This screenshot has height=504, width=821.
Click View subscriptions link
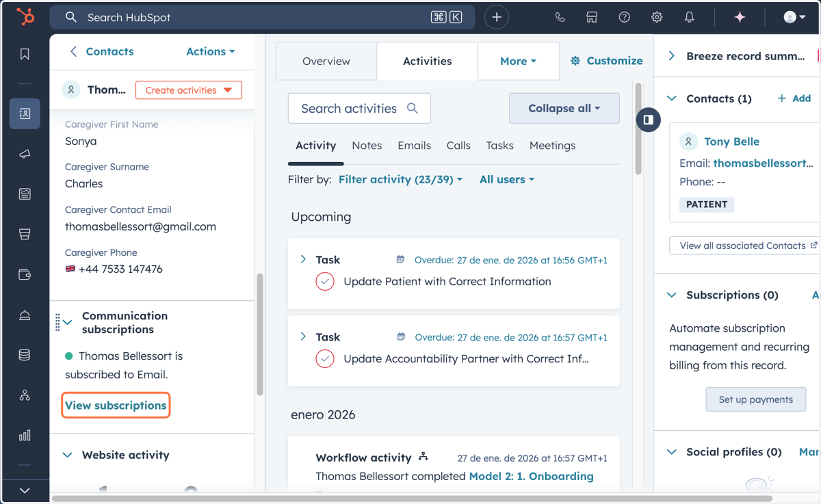116,406
